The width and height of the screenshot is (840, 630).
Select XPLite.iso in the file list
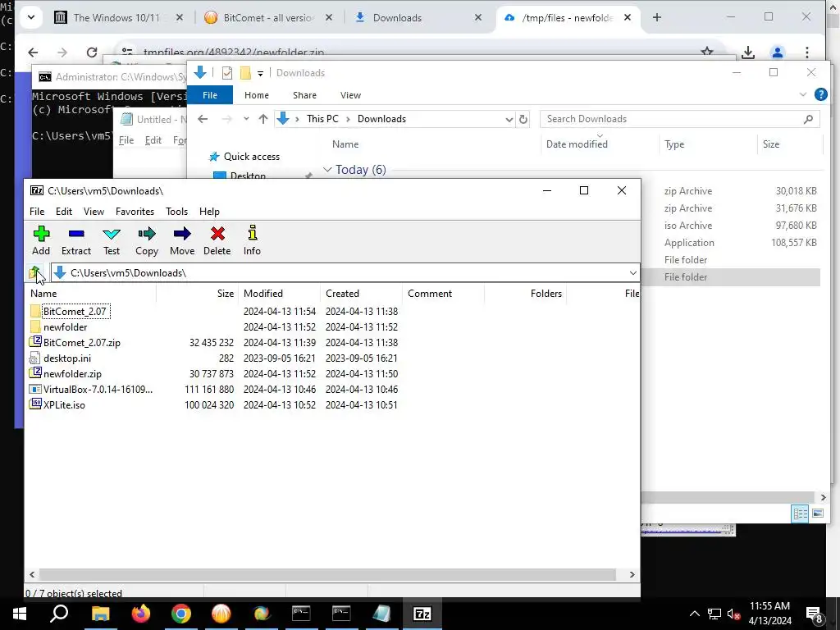tap(64, 405)
